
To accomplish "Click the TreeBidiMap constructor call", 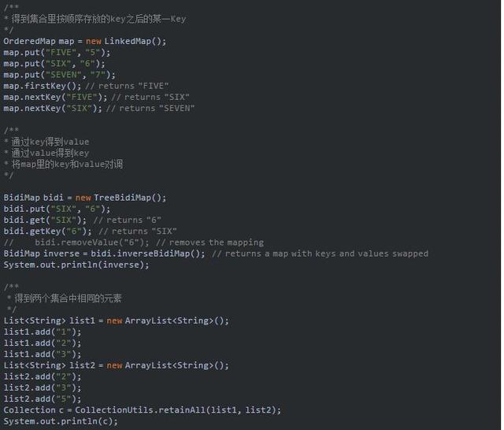I will point(130,198).
